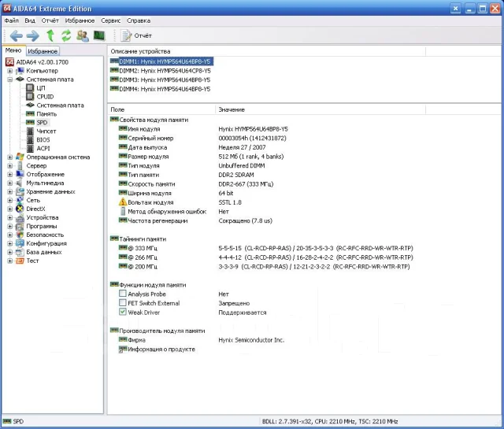
Task: Click the Back arrow toolbar icon
Action: click(x=16, y=35)
